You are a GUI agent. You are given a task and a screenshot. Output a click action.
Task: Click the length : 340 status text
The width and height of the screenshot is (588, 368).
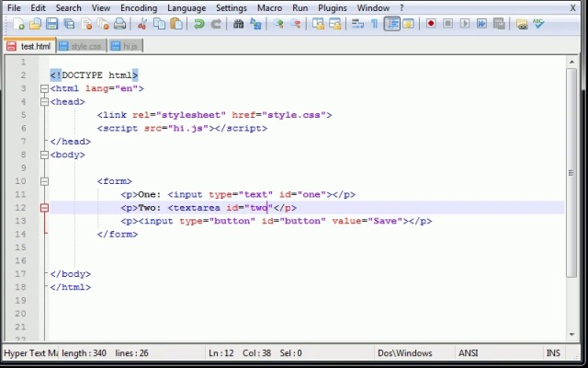(84, 353)
